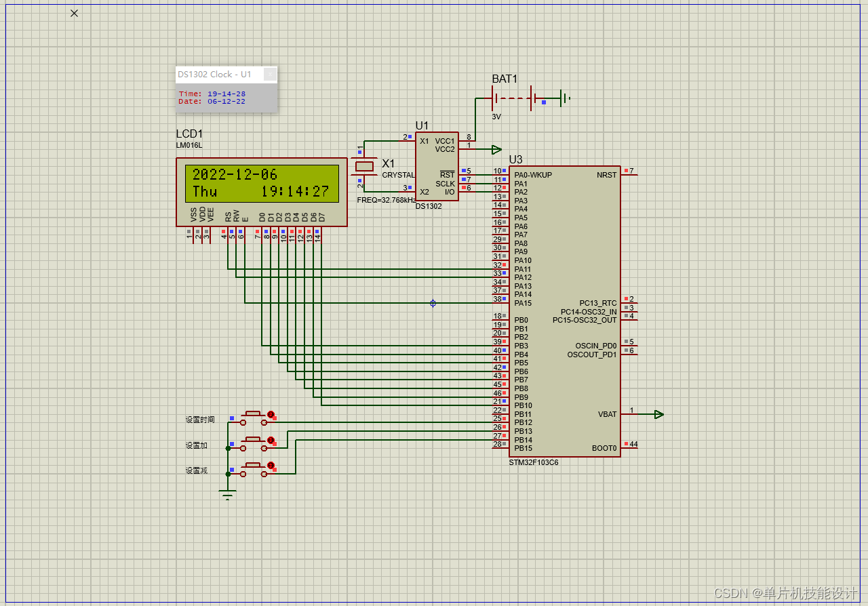Click the PB15 pin label

click(x=523, y=448)
